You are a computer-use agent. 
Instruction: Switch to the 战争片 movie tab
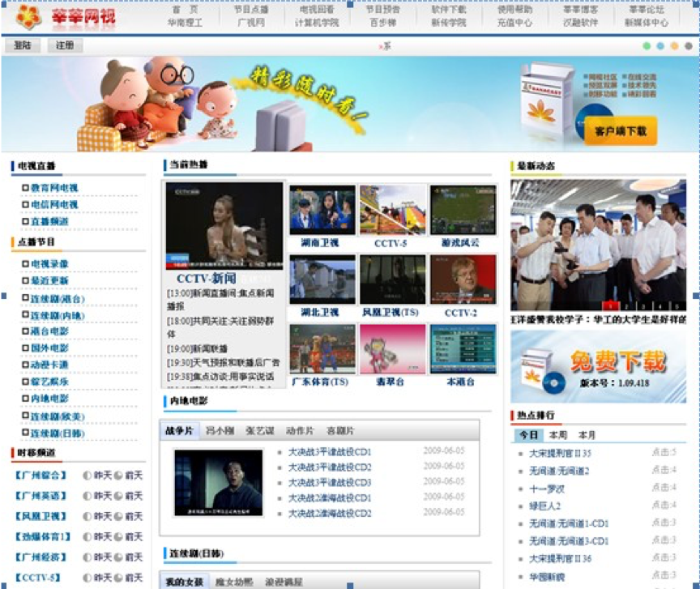pos(180,431)
